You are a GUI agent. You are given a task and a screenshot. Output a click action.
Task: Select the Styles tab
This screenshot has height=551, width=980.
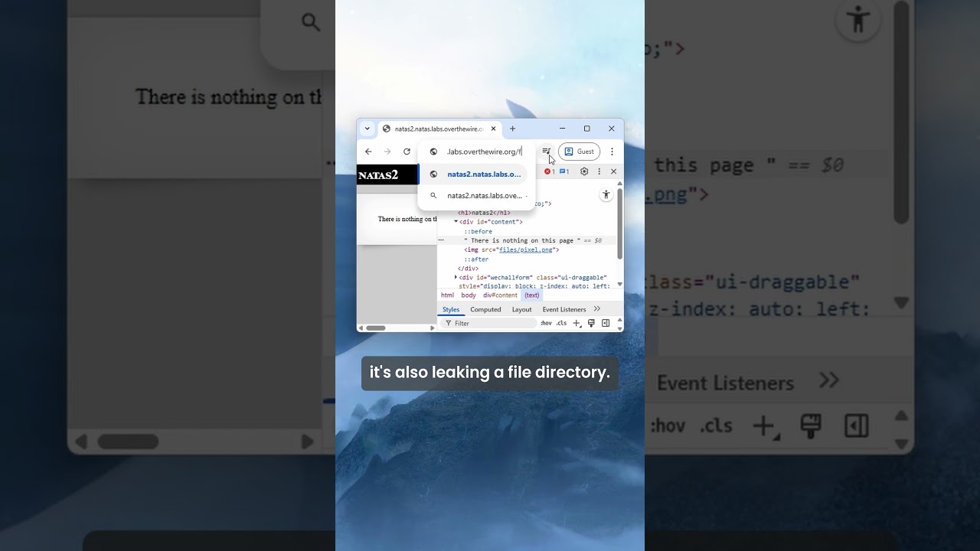[451, 309]
